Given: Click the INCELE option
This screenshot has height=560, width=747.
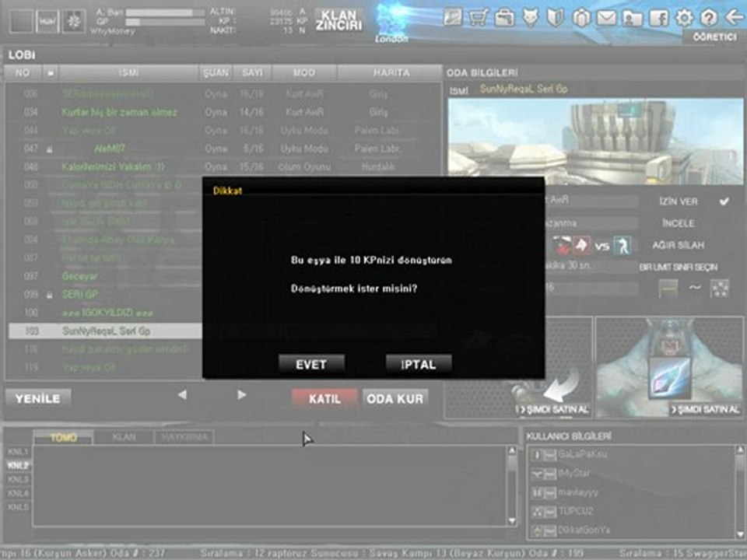Looking at the screenshot, I should (x=679, y=223).
